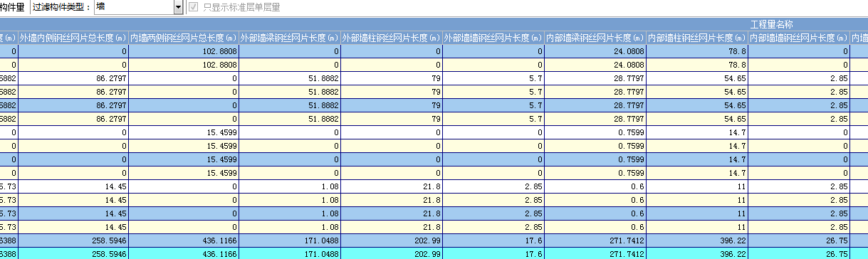Select the 内墙两侧钢丝网片总长度(m) column header
Image resolution: width=868 pixels, height=259 pixels.
click(184, 38)
